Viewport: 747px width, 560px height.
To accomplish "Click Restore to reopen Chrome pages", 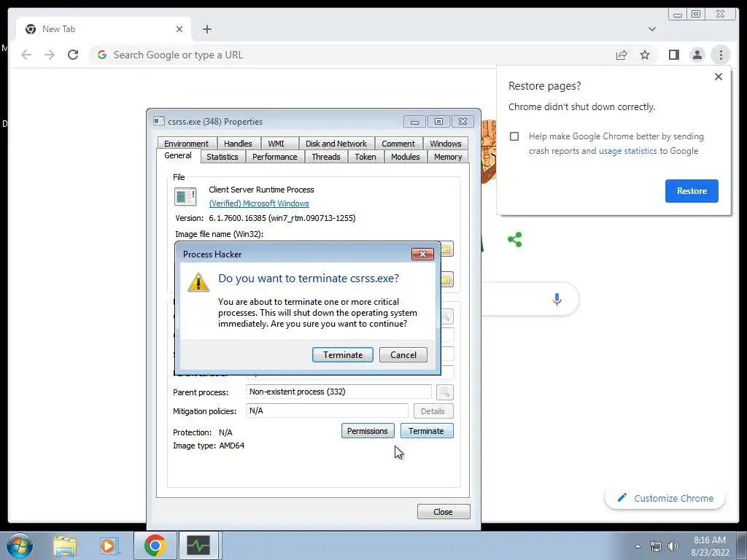I will (692, 191).
